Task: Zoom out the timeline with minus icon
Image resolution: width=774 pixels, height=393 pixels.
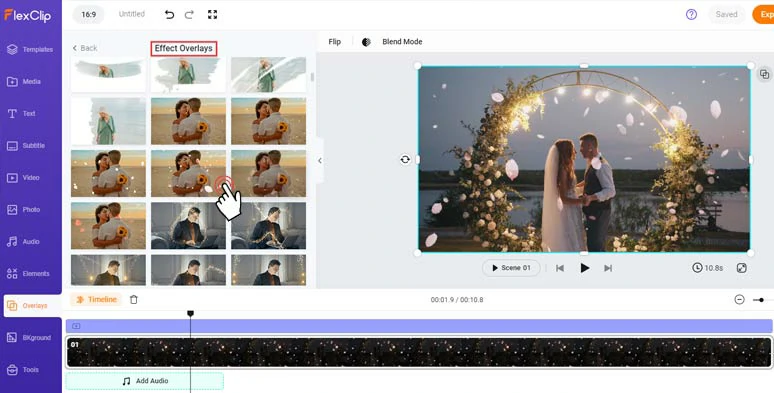Action: coord(739,300)
